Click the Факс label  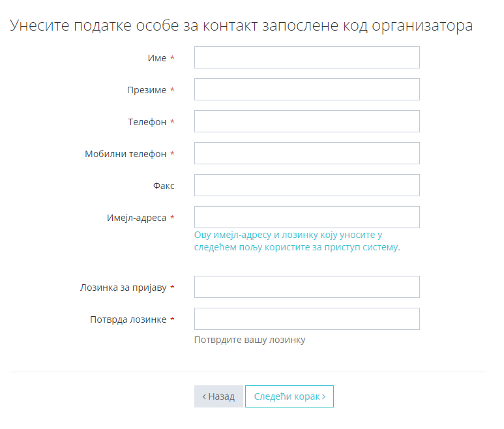click(164, 186)
